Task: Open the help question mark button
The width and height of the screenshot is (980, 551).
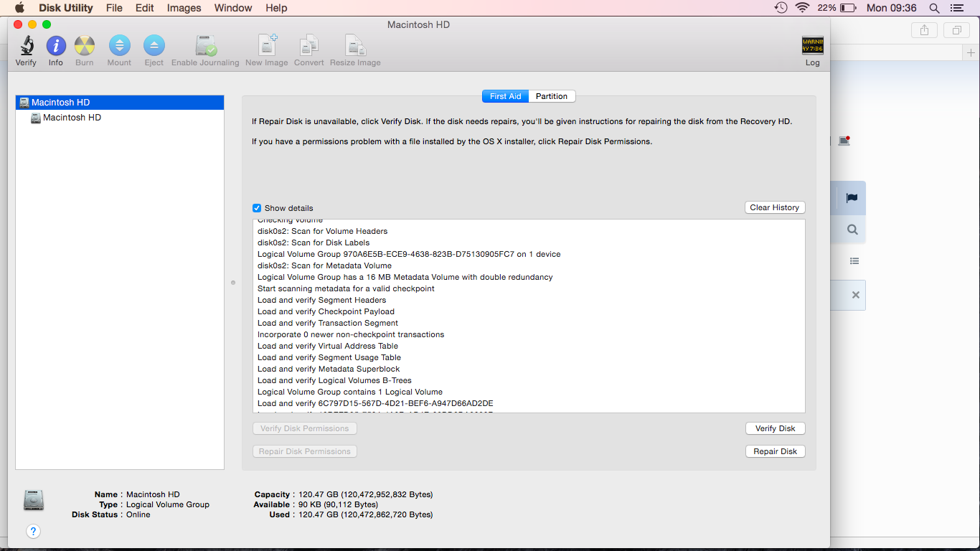Action: [x=33, y=531]
